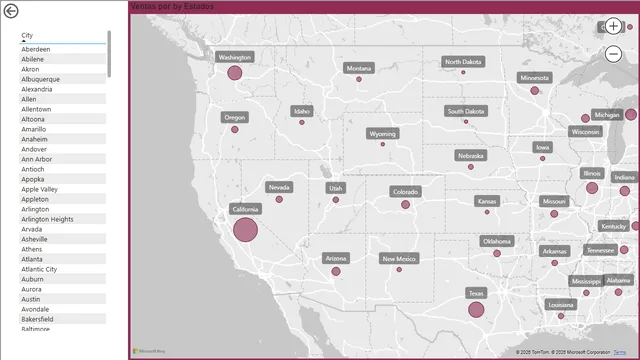Select Akron in the city list
The height and width of the screenshot is (360, 640).
63,69
